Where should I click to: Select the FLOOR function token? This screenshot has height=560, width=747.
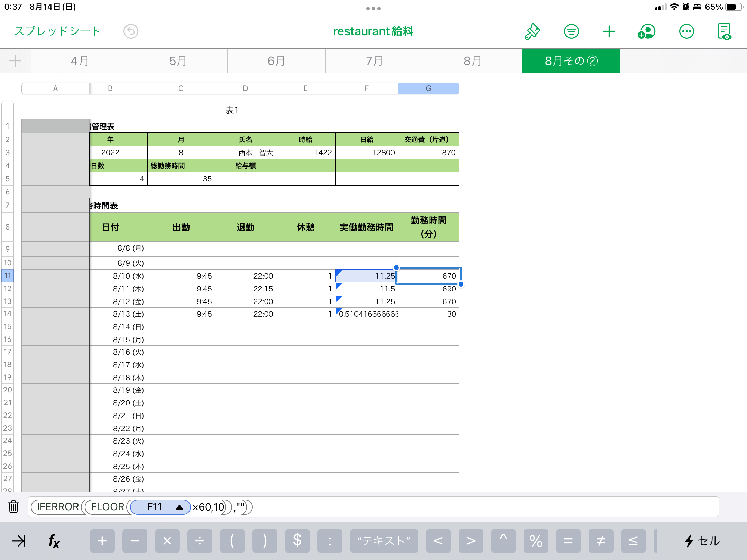(108, 507)
